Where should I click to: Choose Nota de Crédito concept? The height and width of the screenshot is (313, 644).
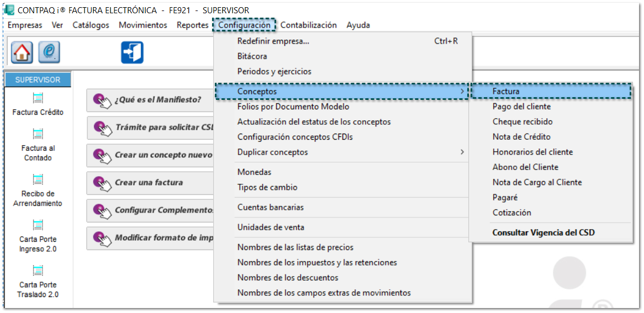point(521,137)
